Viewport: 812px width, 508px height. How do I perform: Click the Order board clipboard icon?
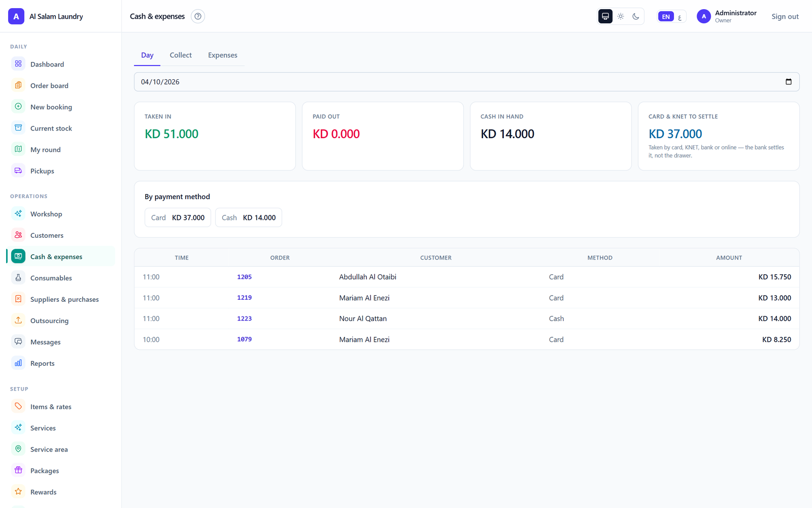(x=18, y=85)
